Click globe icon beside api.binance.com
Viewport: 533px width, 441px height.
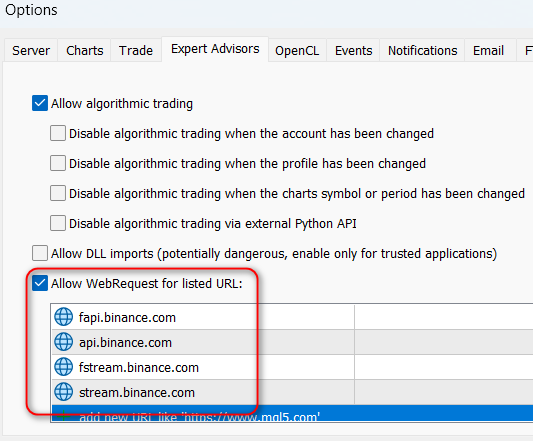click(64, 342)
